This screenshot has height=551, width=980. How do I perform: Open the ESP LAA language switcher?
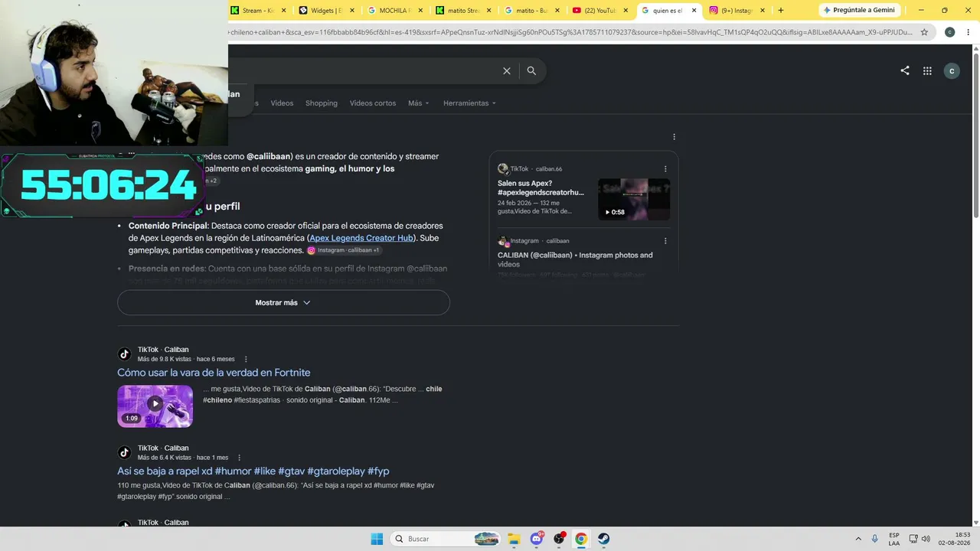tap(894, 539)
